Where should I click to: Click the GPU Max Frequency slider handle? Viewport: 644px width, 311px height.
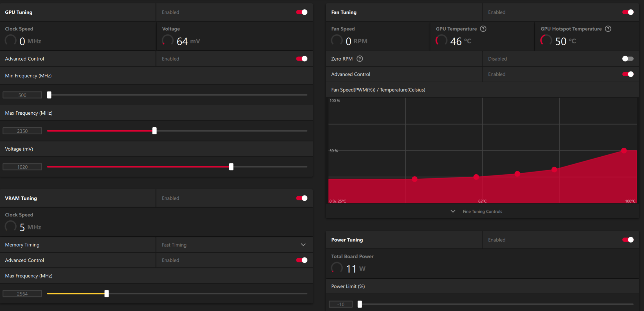pos(154,131)
